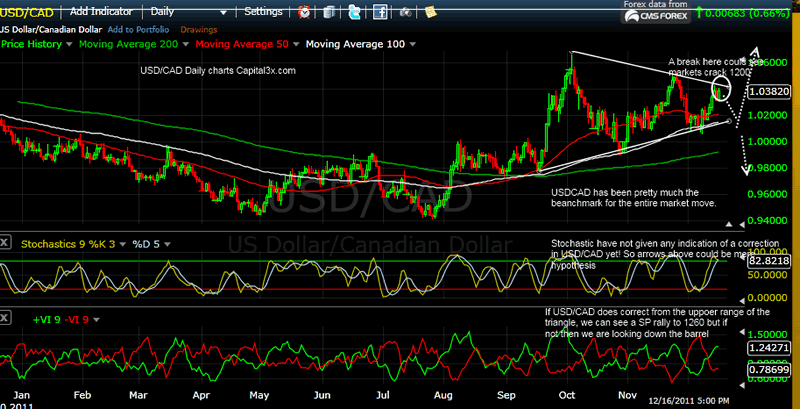Share chart via Twitter bird icon

click(x=354, y=12)
